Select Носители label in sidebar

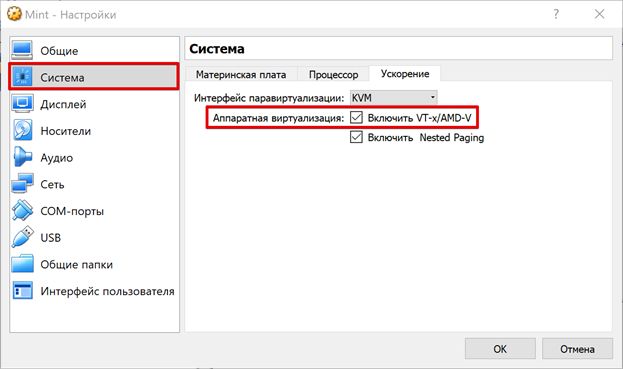pos(66,131)
